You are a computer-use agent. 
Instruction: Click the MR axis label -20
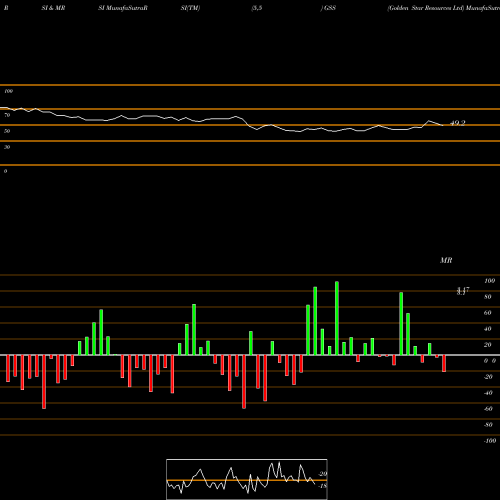coord(488,377)
